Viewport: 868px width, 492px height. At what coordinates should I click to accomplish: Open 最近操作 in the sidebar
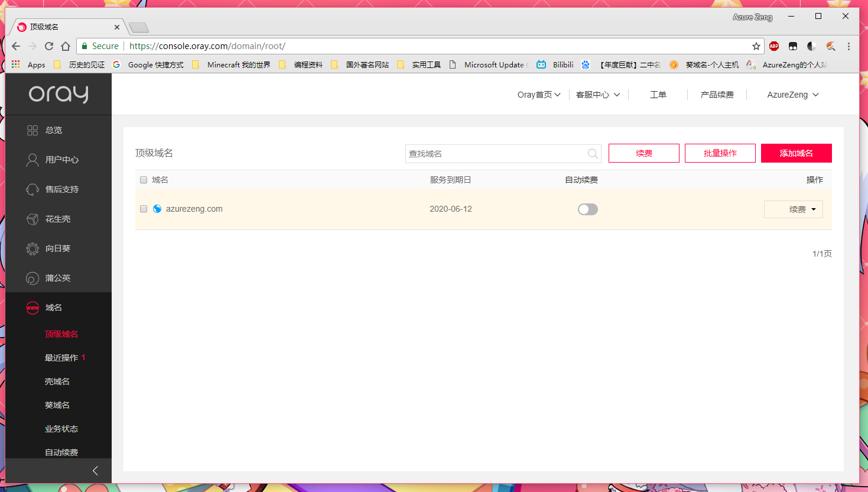coord(61,358)
